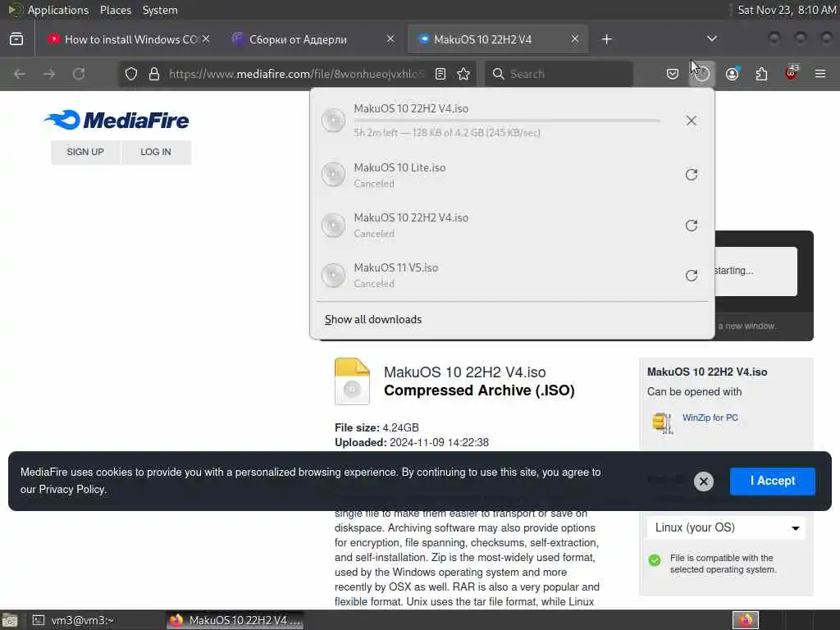This screenshot has height=630, width=840.
Task: Select the MakuOS 11 V5.iso download entry
Action: coord(512,276)
